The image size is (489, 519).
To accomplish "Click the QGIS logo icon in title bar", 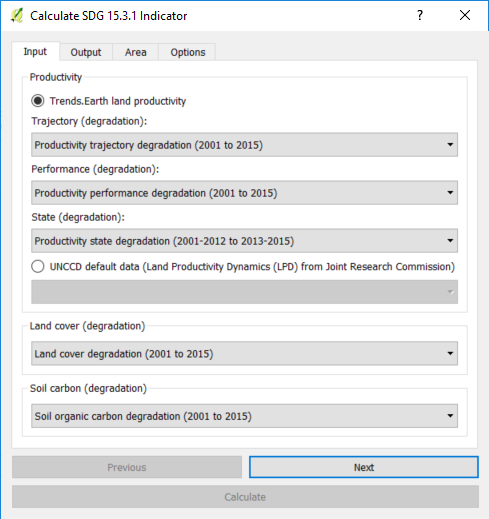I will 17,15.
